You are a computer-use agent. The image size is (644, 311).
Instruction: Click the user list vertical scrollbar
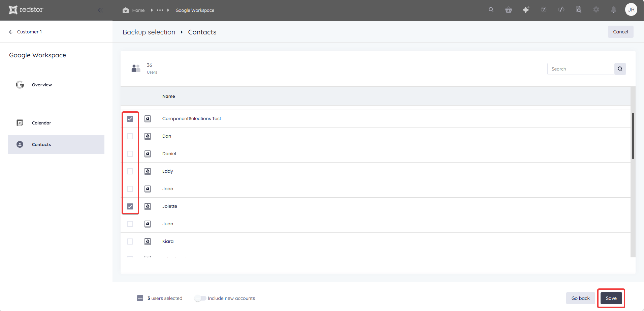(633, 136)
